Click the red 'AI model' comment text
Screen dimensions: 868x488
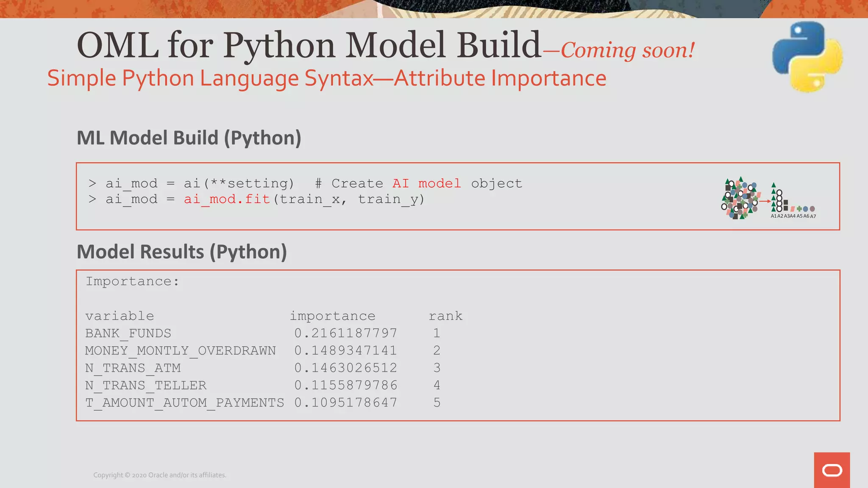pyautogui.click(x=426, y=183)
